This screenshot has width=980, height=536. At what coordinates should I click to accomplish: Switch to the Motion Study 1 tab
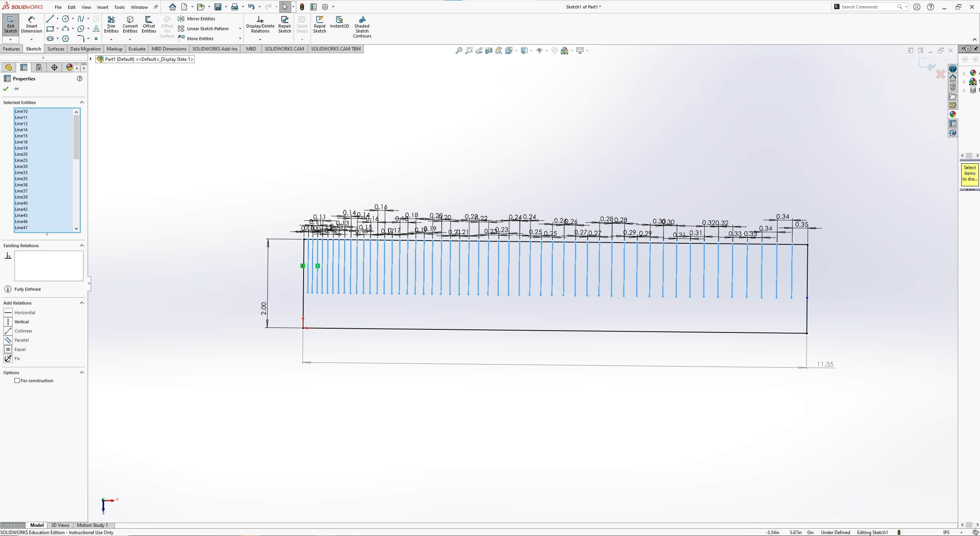point(92,525)
